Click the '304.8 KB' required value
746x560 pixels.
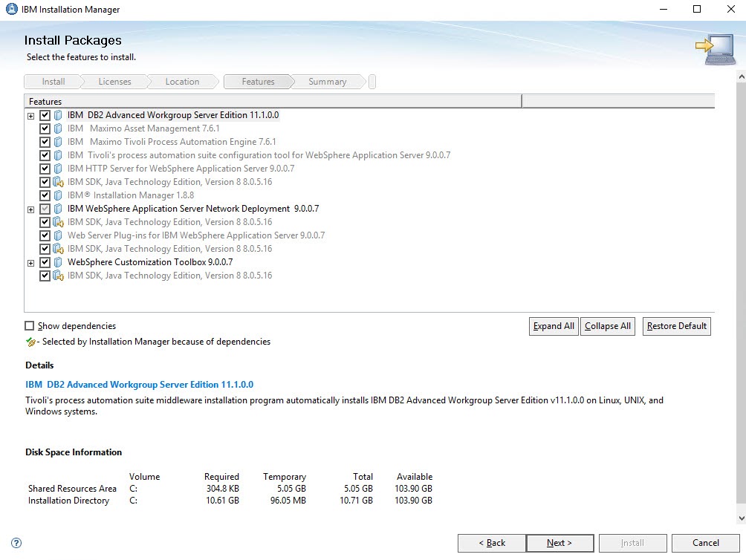click(223, 489)
